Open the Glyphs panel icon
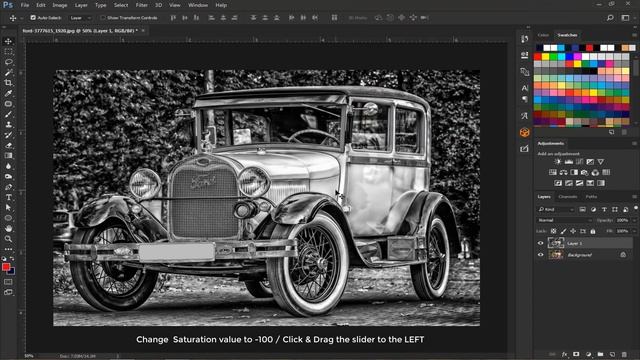 [524, 116]
